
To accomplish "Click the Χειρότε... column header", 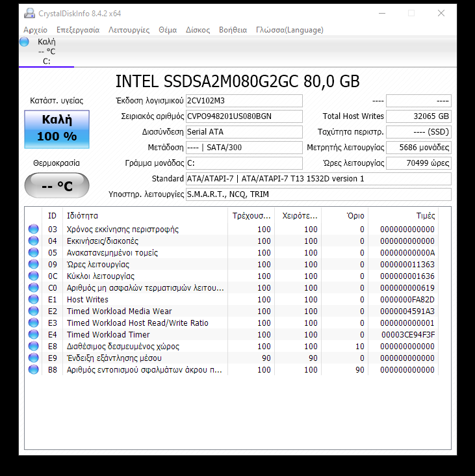I will point(298,215).
